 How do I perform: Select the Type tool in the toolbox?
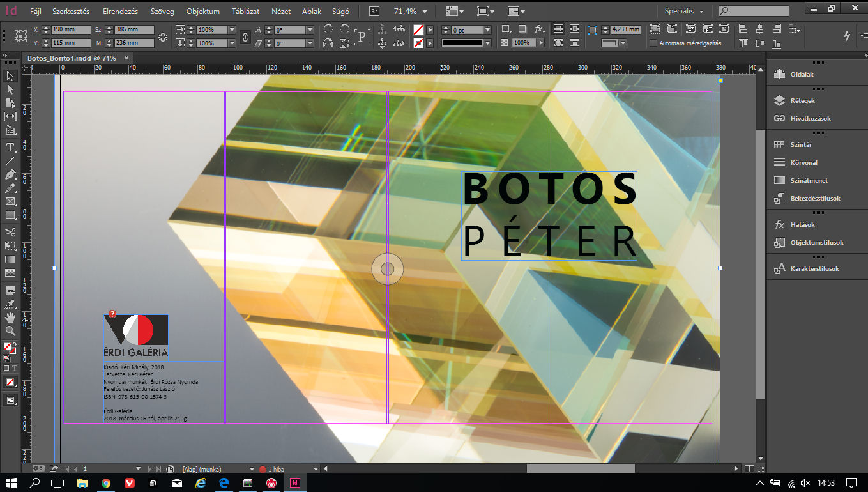pos(10,148)
